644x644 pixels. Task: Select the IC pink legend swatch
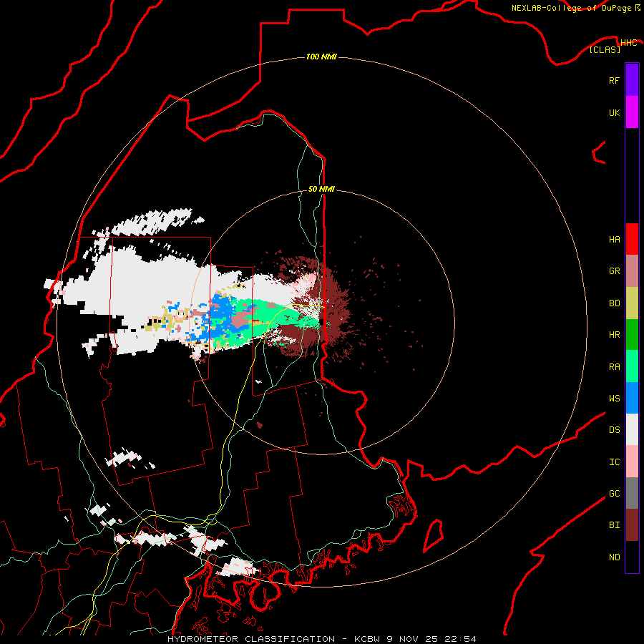[x=632, y=462]
